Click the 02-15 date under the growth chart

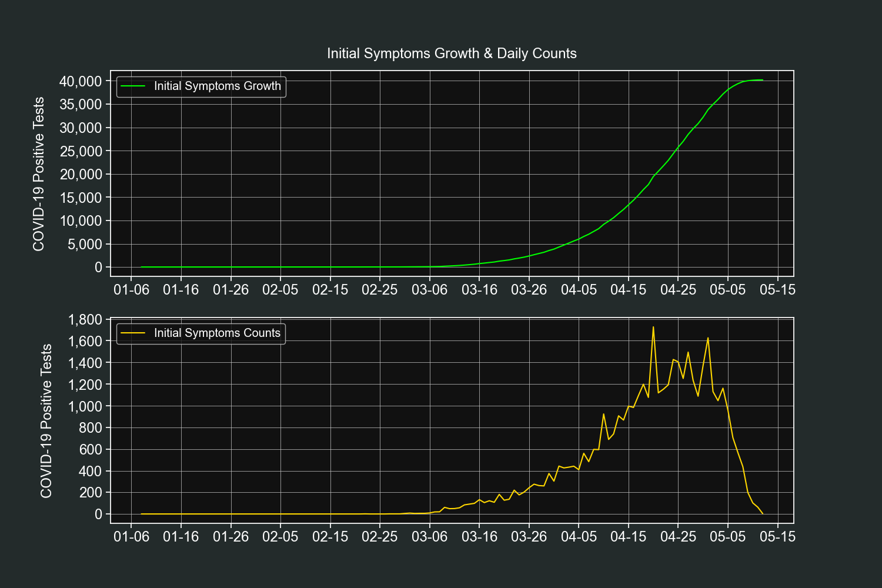330,290
